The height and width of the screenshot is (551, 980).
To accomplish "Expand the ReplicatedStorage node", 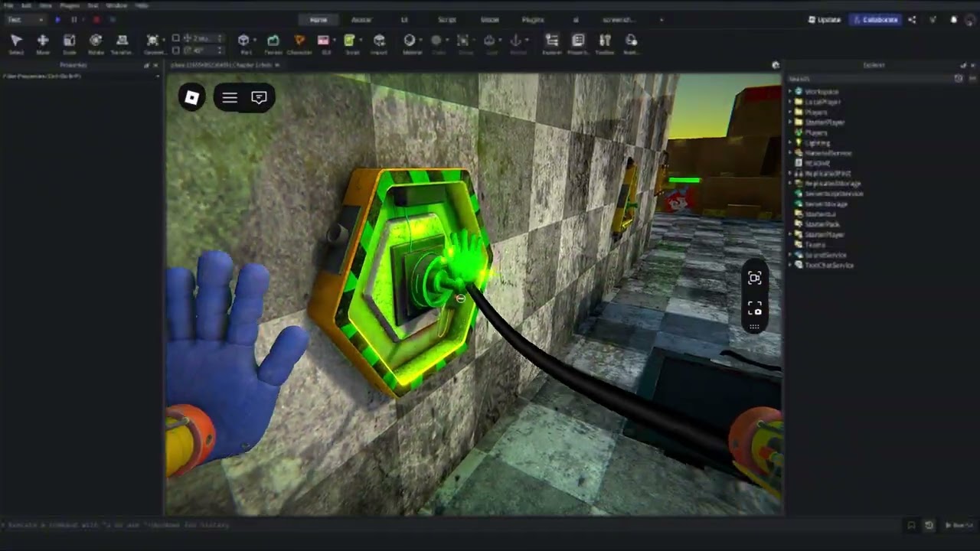I will (x=790, y=184).
